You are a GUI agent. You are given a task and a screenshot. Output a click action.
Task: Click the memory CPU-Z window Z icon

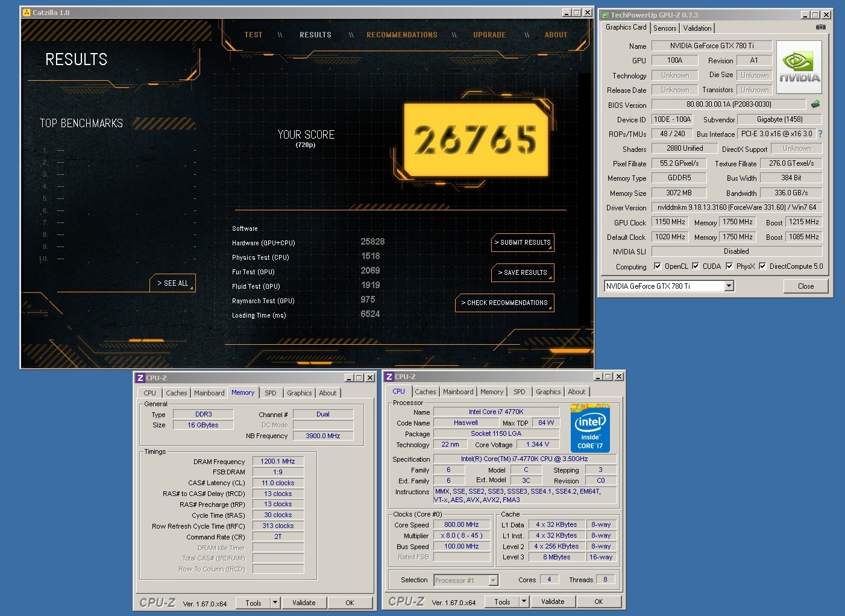pyautogui.click(x=140, y=378)
